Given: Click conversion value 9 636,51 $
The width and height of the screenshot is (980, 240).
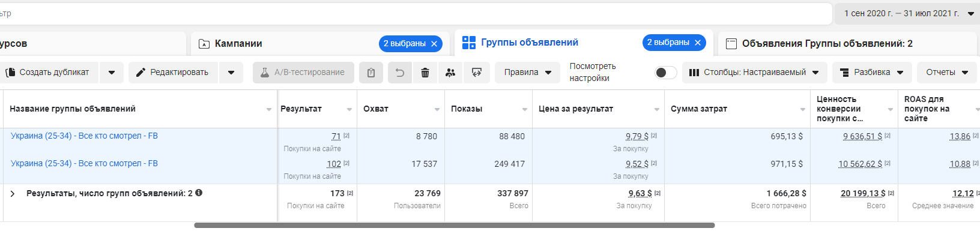Looking at the screenshot, I should (x=862, y=137).
